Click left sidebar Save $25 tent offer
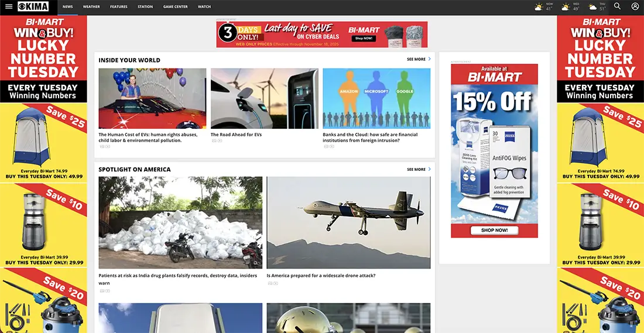 [43, 142]
